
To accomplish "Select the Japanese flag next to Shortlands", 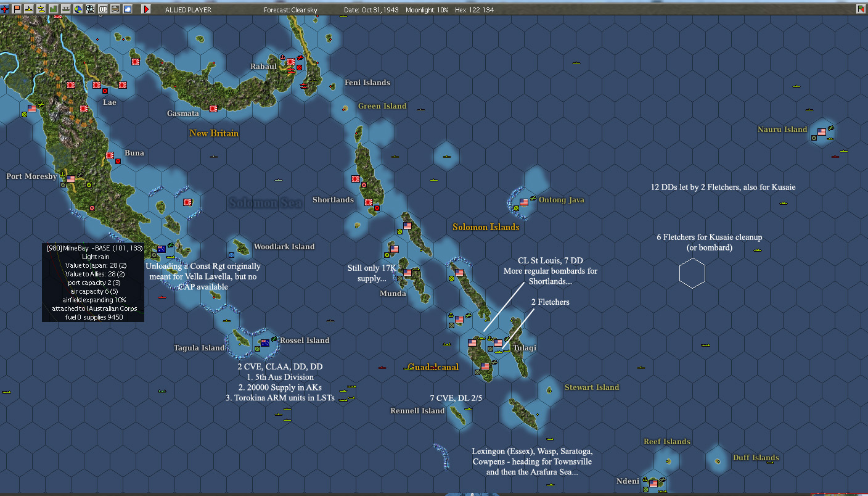I will 369,202.
